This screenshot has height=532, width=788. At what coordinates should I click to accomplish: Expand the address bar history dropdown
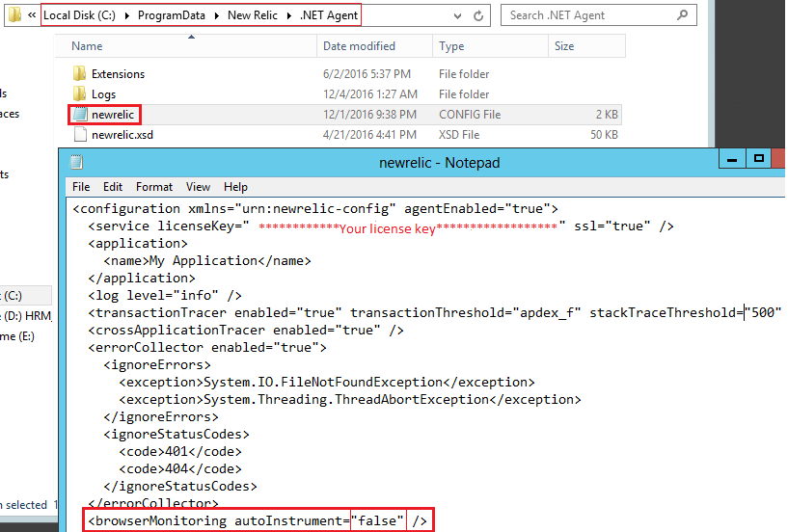(x=457, y=16)
